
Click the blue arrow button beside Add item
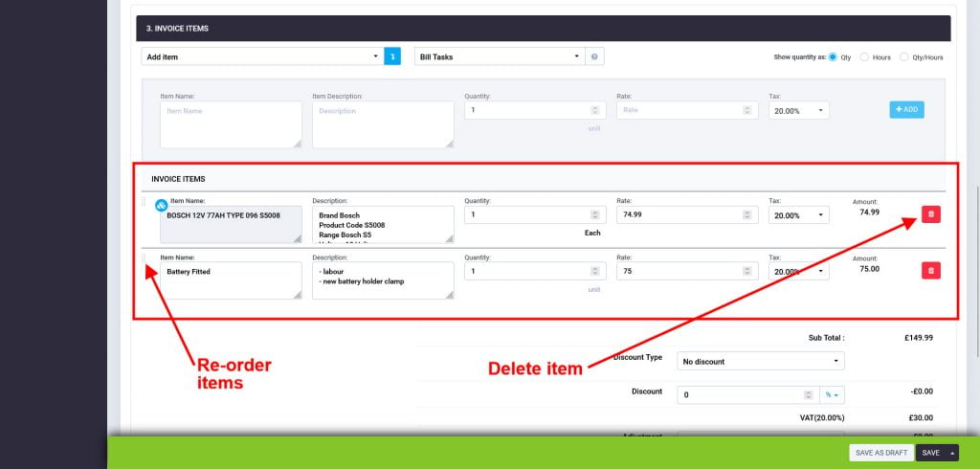(392, 56)
